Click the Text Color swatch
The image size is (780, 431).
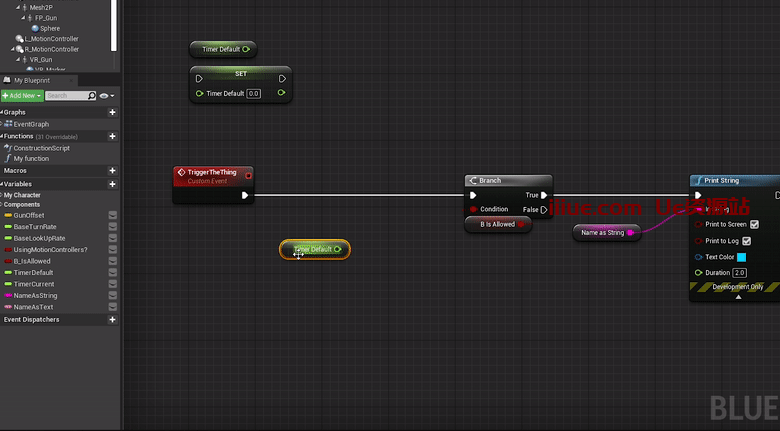pos(741,257)
